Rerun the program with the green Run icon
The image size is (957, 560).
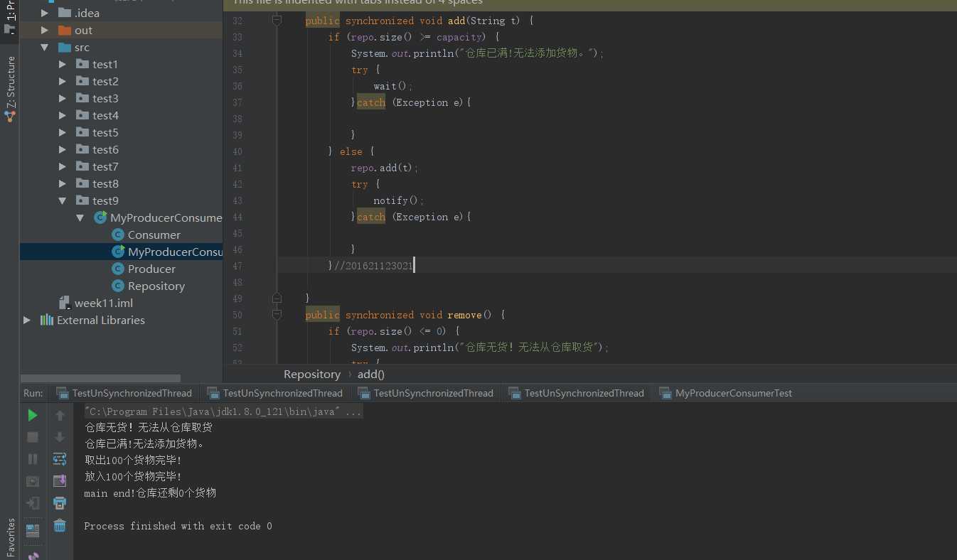click(x=32, y=415)
